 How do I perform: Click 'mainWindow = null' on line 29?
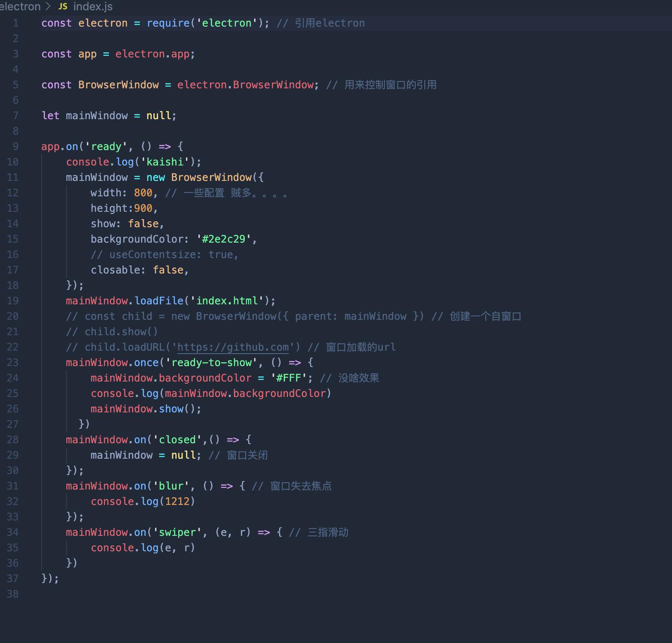pyautogui.click(x=143, y=455)
